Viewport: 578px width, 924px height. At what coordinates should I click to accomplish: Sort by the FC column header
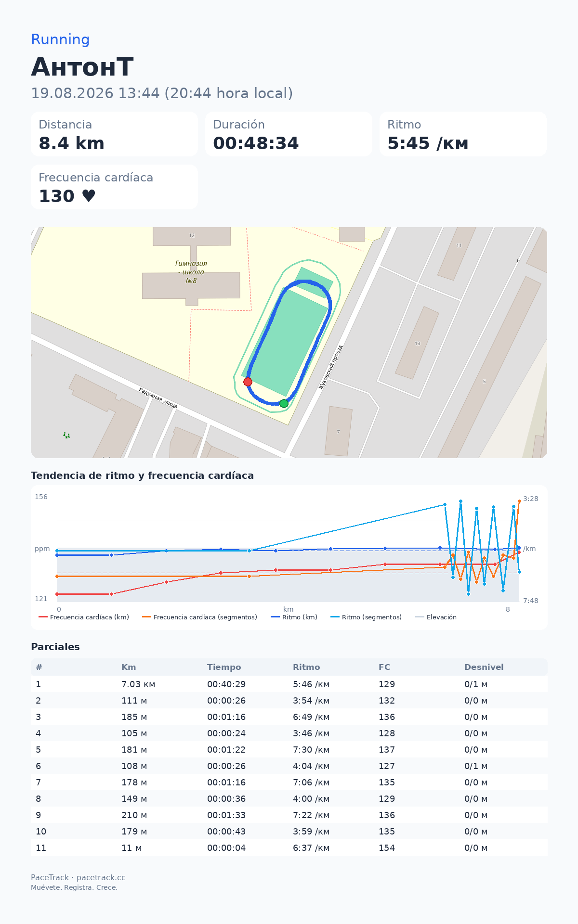pos(384,667)
